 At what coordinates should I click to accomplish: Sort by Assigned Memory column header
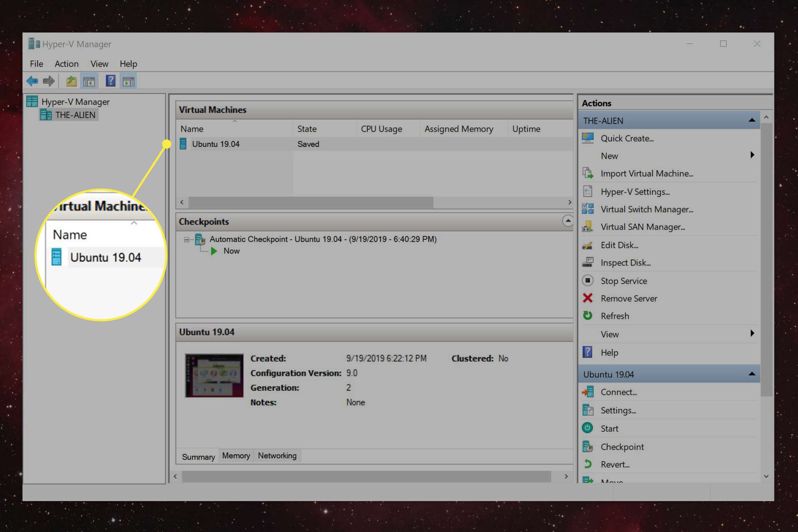[x=464, y=129]
